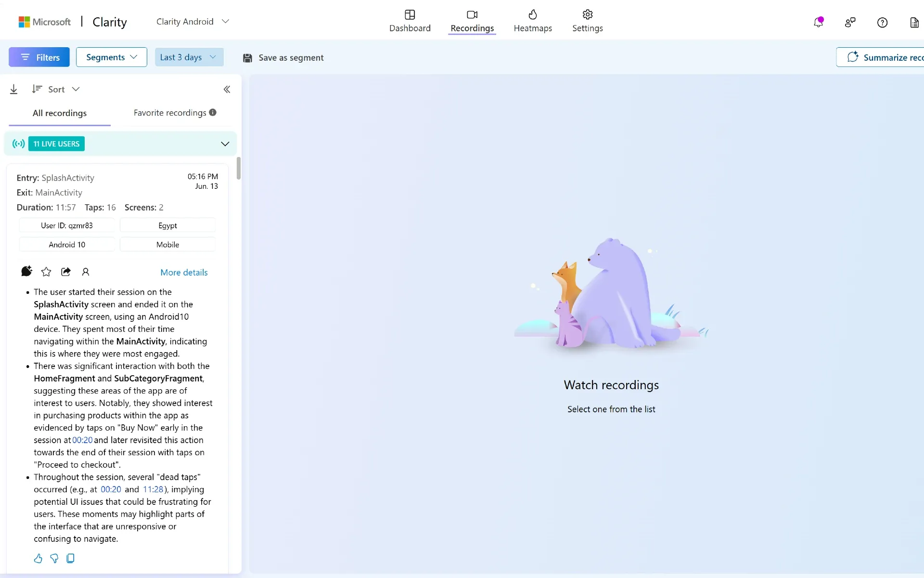The image size is (924, 578).
Task: Click the Entry: SplashActivity text
Action: (55, 178)
